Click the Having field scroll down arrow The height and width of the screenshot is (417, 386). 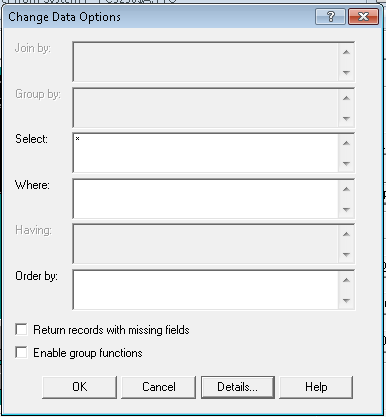(x=346, y=255)
